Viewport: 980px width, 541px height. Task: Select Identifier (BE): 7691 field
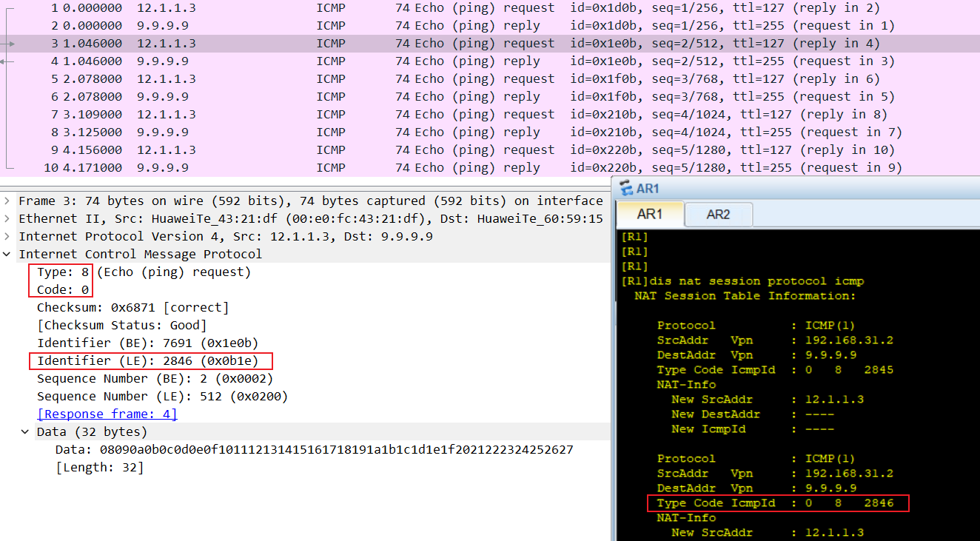[x=148, y=343]
